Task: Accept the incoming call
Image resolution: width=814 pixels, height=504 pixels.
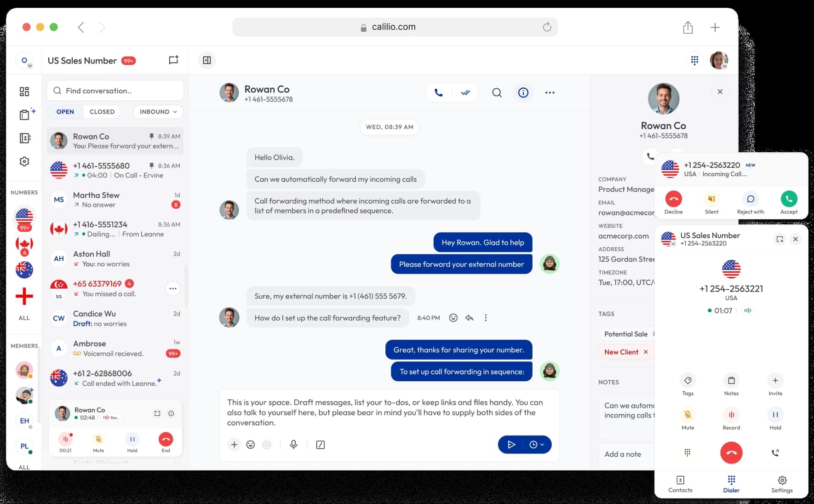Action: coord(789,199)
